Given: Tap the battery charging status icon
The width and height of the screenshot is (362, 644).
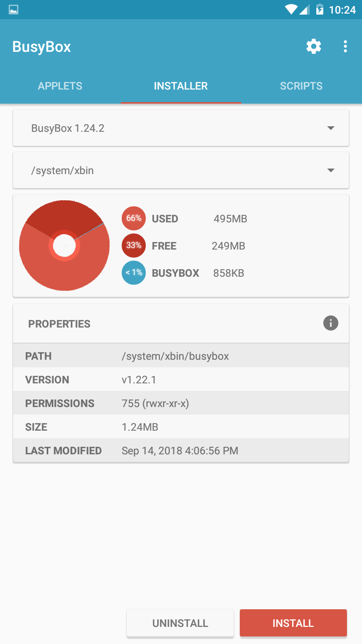Looking at the screenshot, I should tap(319, 10).
